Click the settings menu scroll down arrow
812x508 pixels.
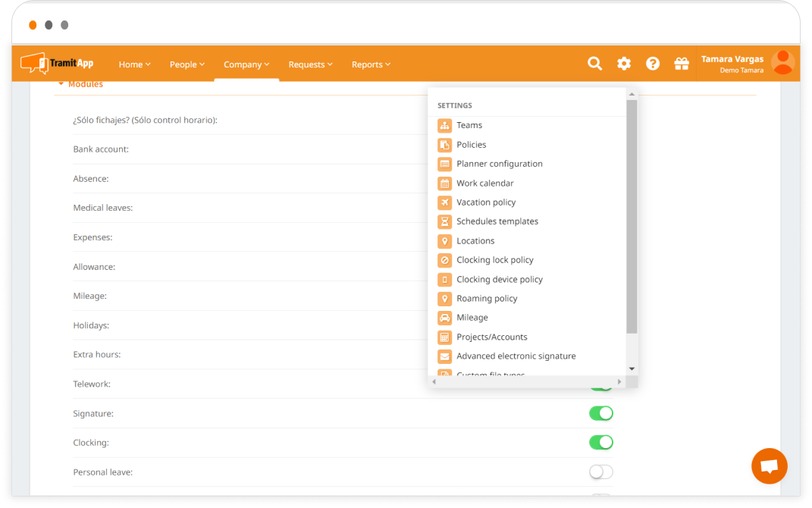click(632, 369)
